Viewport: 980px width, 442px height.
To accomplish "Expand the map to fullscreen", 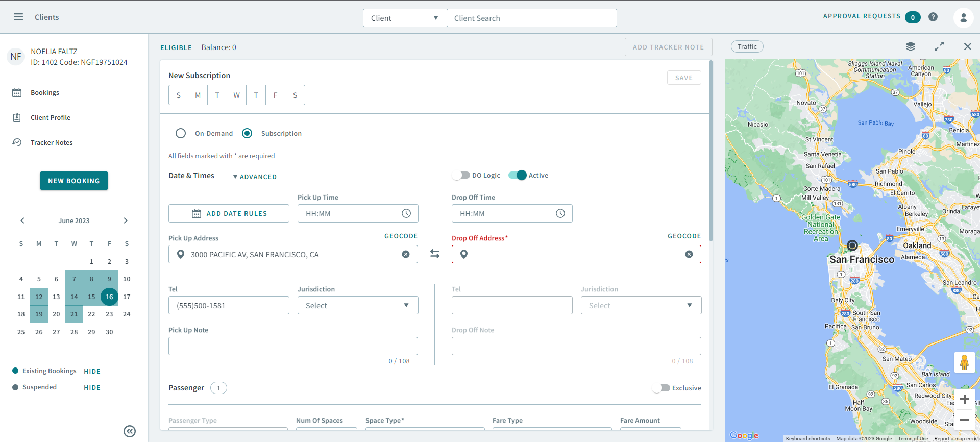I will pyautogui.click(x=939, y=46).
